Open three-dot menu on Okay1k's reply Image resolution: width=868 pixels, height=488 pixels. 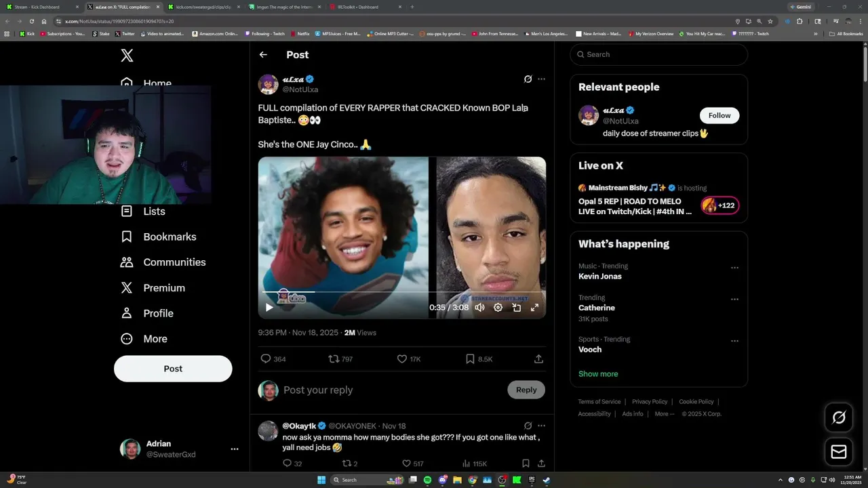click(x=541, y=426)
